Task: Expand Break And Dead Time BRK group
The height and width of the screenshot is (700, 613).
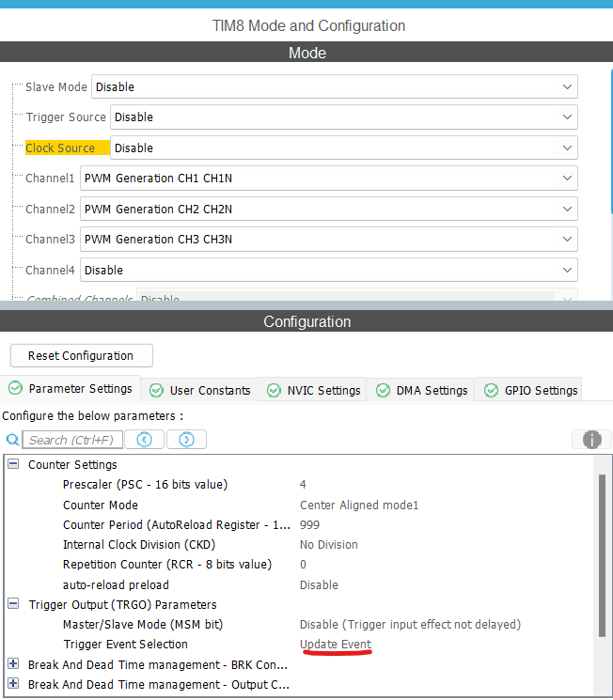Action: point(13,664)
